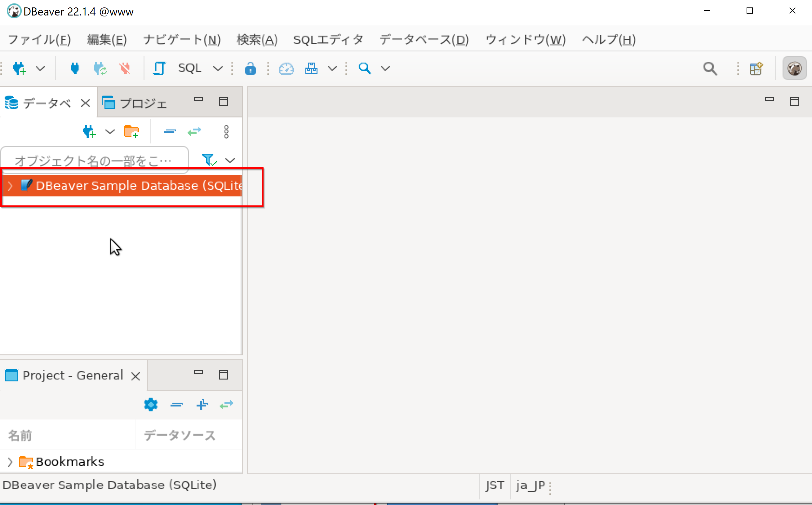Open the dashboard gauge icon
Viewport: 812px width, 505px height.
286,68
